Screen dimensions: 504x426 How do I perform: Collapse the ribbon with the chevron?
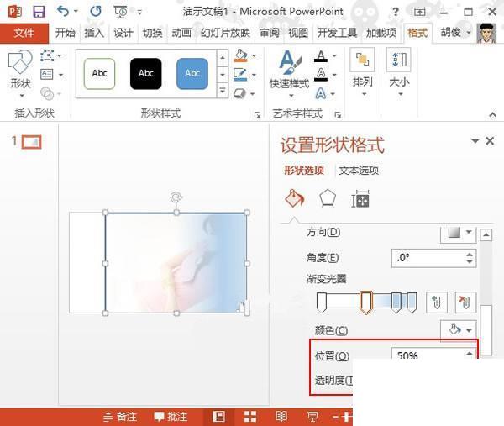click(492, 114)
